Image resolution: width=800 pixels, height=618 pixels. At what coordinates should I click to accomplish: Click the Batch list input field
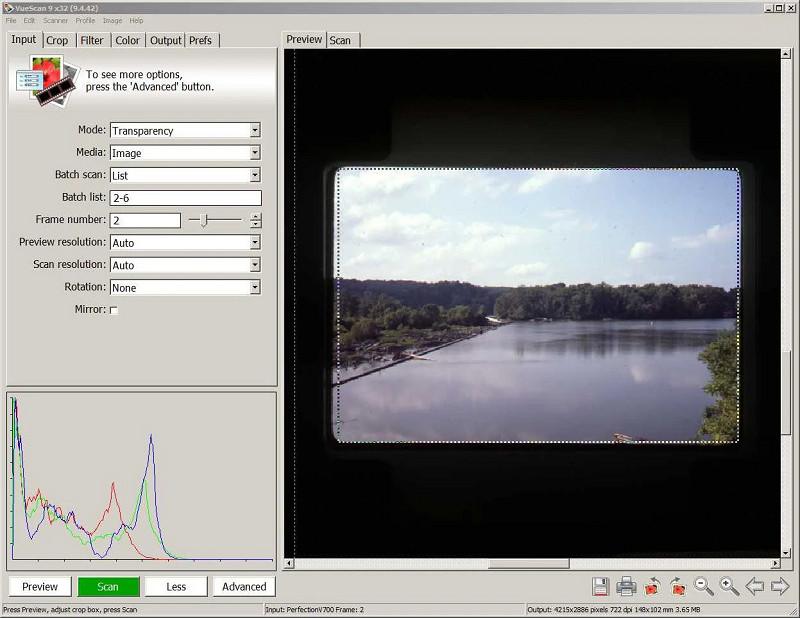coord(185,198)
